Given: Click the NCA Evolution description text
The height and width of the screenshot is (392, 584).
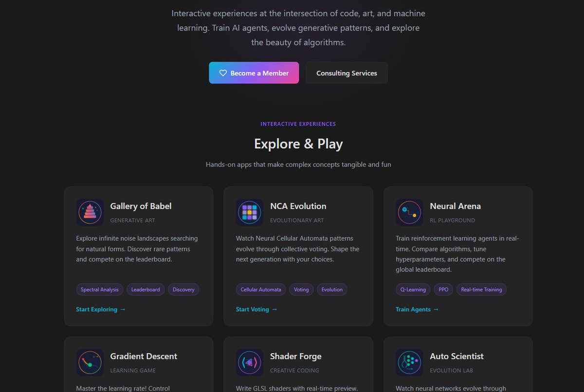Looking at the screenshot, I should (297, 249).
